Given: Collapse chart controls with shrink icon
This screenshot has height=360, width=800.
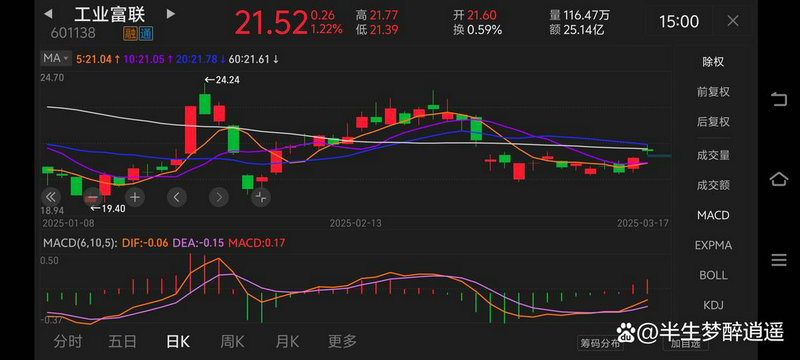Looking at the screenshot, I should coord(261,197).
